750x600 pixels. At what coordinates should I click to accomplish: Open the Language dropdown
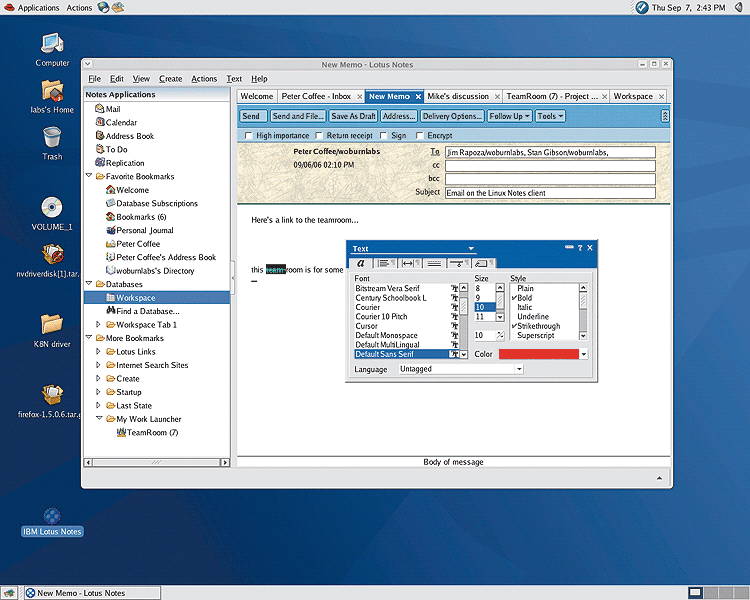pyautogui.click(x=519, y=369)
